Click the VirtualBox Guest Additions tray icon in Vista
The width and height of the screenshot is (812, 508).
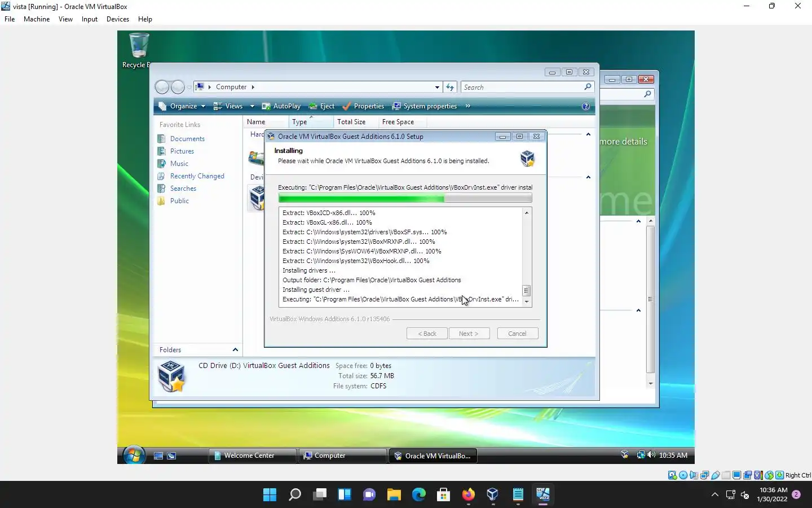click(x=624, y=455)
